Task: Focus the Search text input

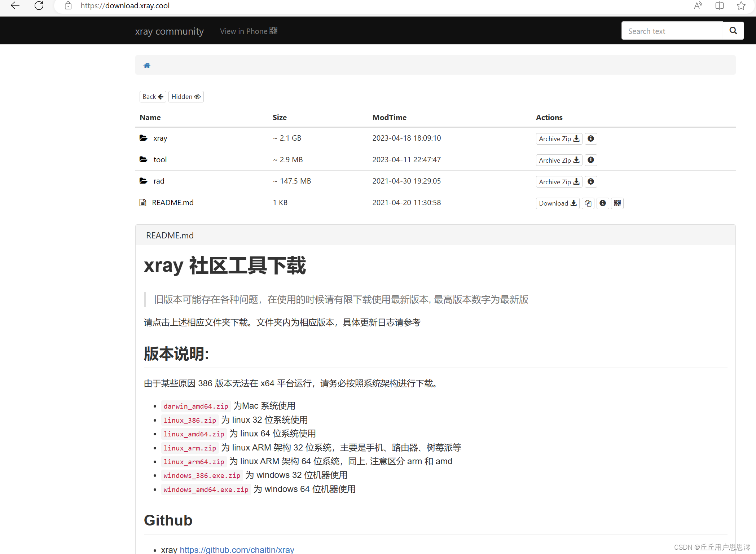Action: 672,31
